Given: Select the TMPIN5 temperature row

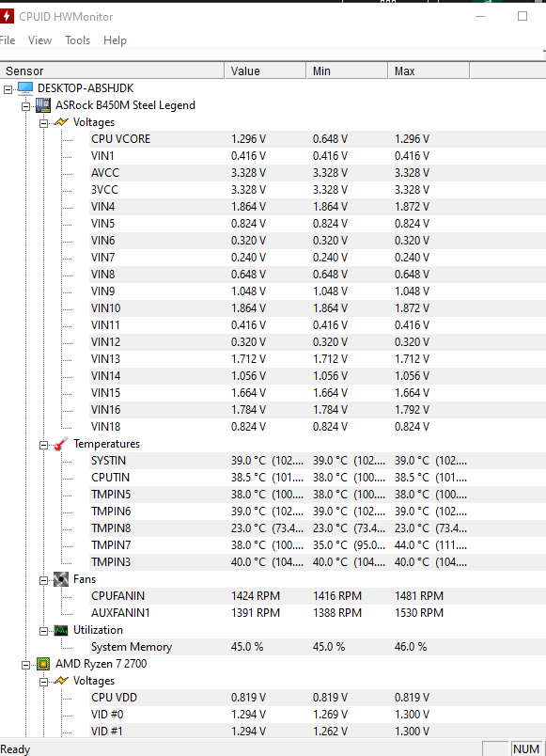Looking at the screenshot, I should [318, 495].
